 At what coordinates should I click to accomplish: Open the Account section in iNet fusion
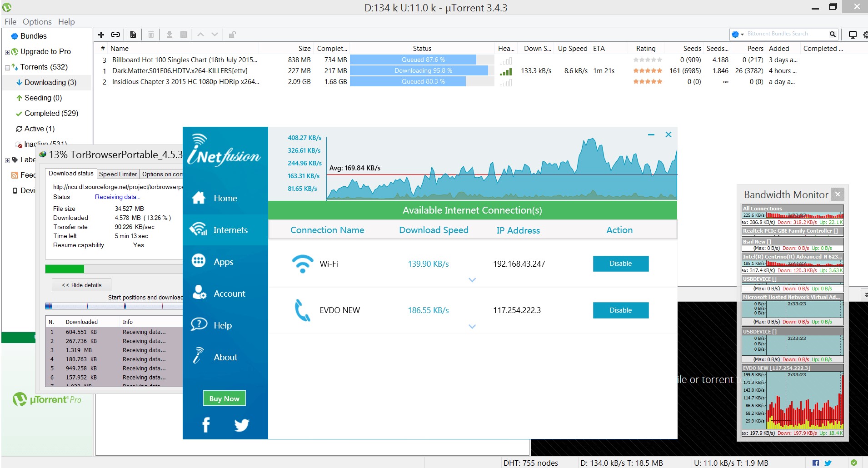tap(229, 294)
